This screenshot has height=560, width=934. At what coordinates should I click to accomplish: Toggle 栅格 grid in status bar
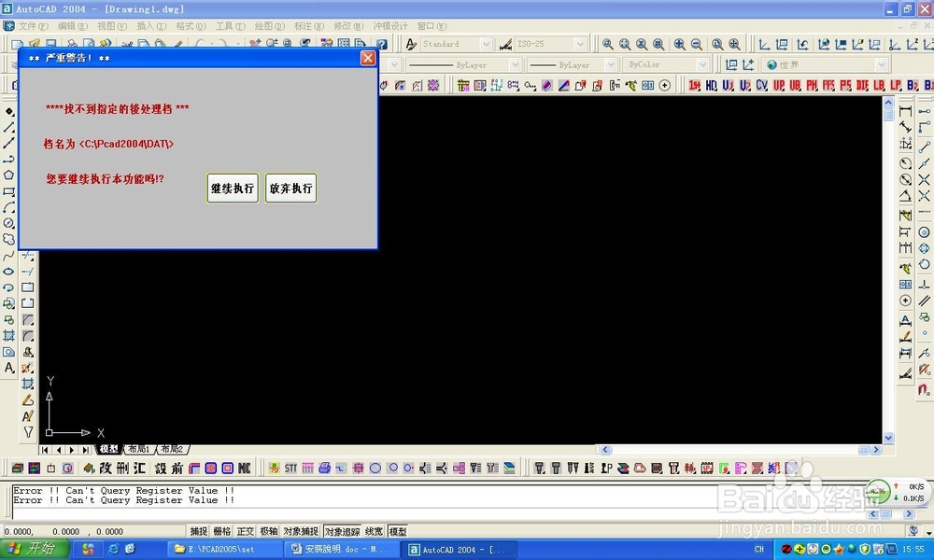(x=222, y=531)
